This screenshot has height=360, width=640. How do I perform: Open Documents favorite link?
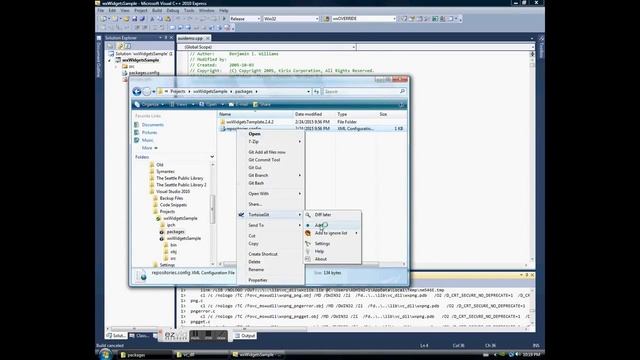point(153,124)
